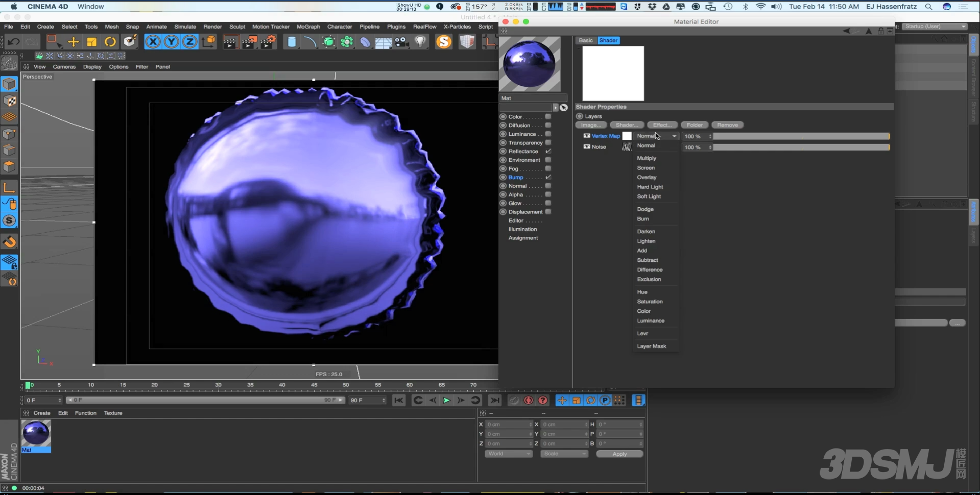Toggle Color channel checkbox

click(548, 117)
